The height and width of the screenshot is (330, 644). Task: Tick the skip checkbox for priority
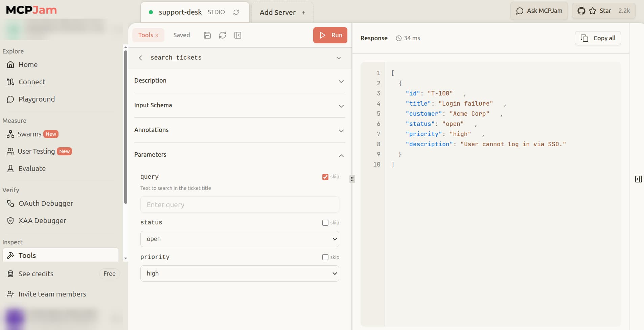[x=325, y=257]
